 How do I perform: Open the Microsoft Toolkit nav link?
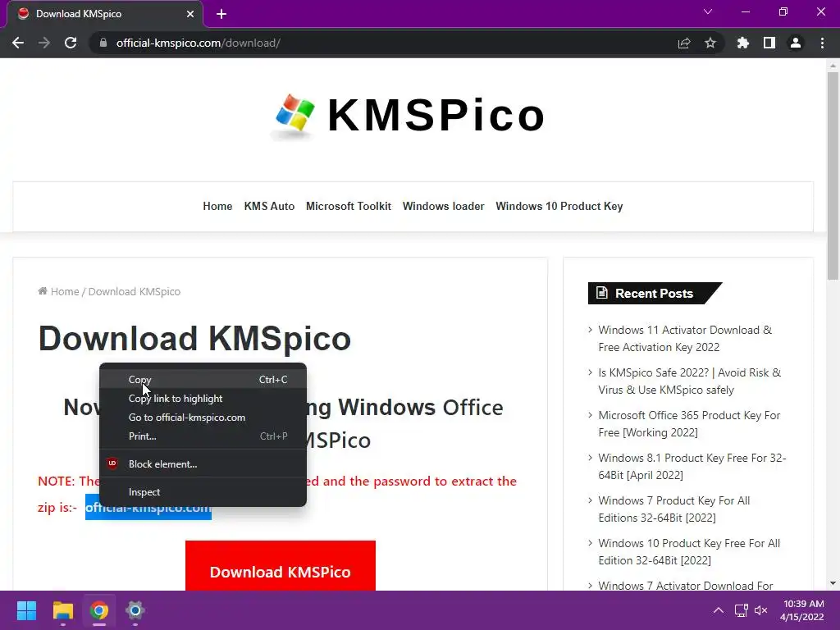349,206
